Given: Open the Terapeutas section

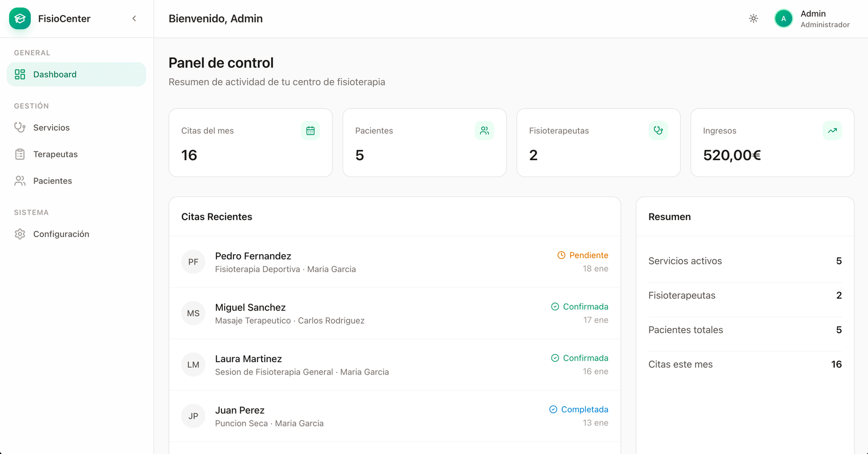Looking at the screenshot, I should [55, 154].
